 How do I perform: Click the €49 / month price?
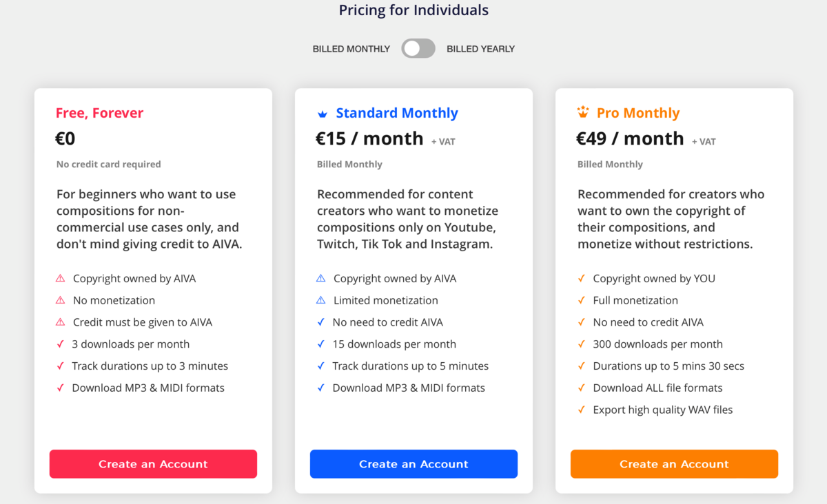pos(630,138)
